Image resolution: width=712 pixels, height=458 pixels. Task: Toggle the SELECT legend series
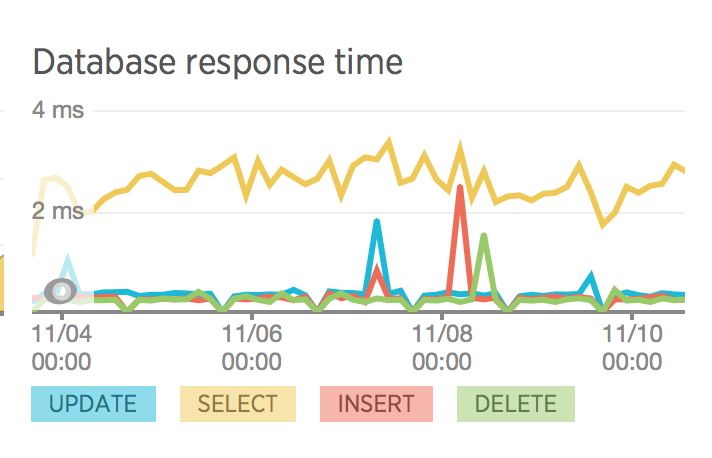238,404
